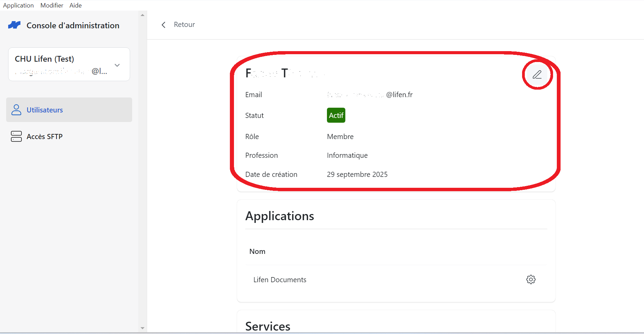Click the Console d'administration title
The width and height of the screenshot is (644, 334).
coord(73,26)
